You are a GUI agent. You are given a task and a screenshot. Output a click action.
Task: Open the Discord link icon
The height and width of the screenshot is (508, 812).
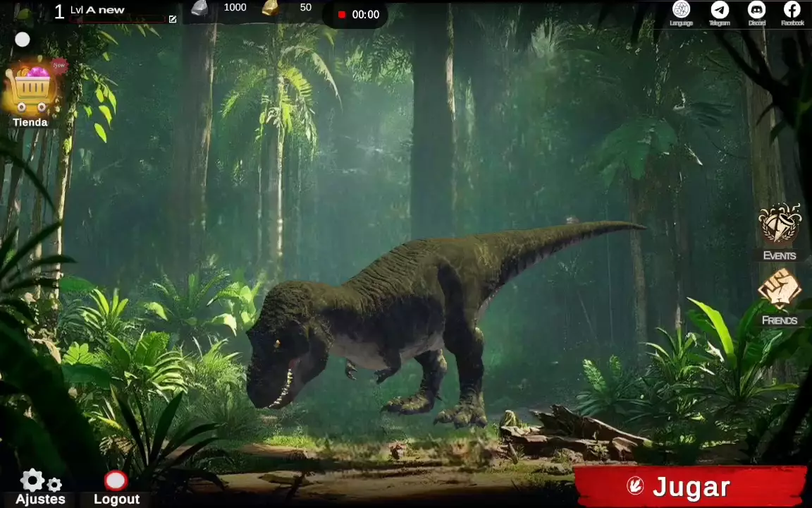(756, 9)
